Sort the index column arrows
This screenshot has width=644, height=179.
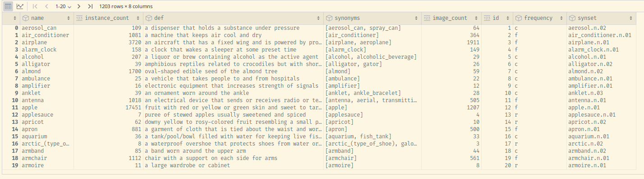pyautogui.click(x=15, y=18)
